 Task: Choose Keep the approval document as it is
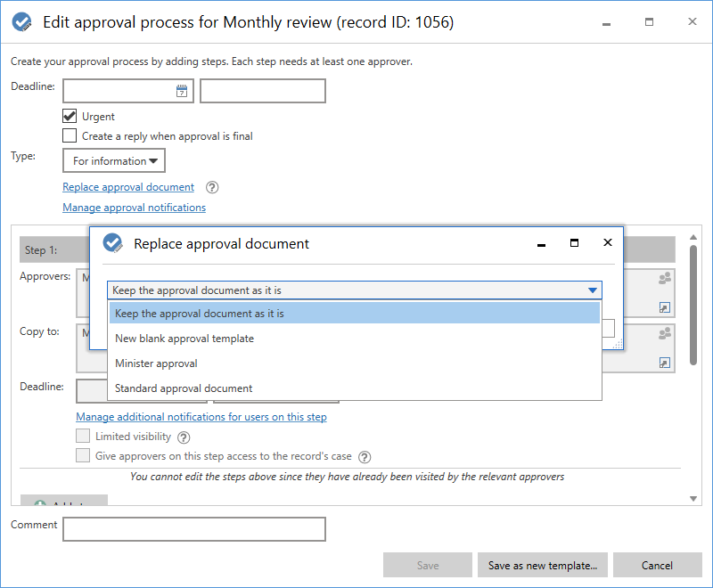pos(355,314)
